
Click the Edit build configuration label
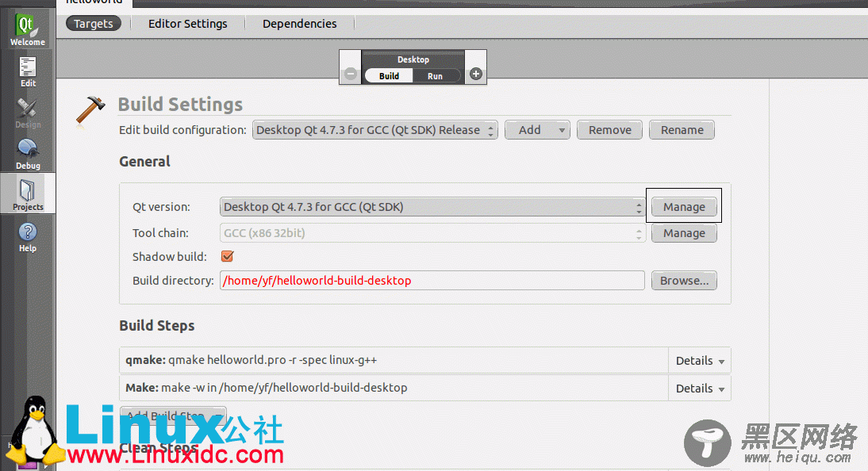(182, 130)
